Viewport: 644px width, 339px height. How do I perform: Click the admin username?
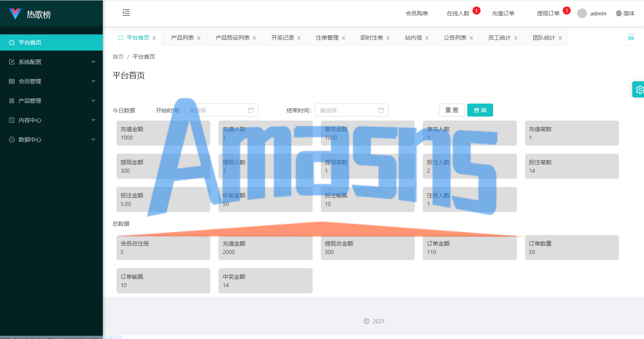[598, 13]
